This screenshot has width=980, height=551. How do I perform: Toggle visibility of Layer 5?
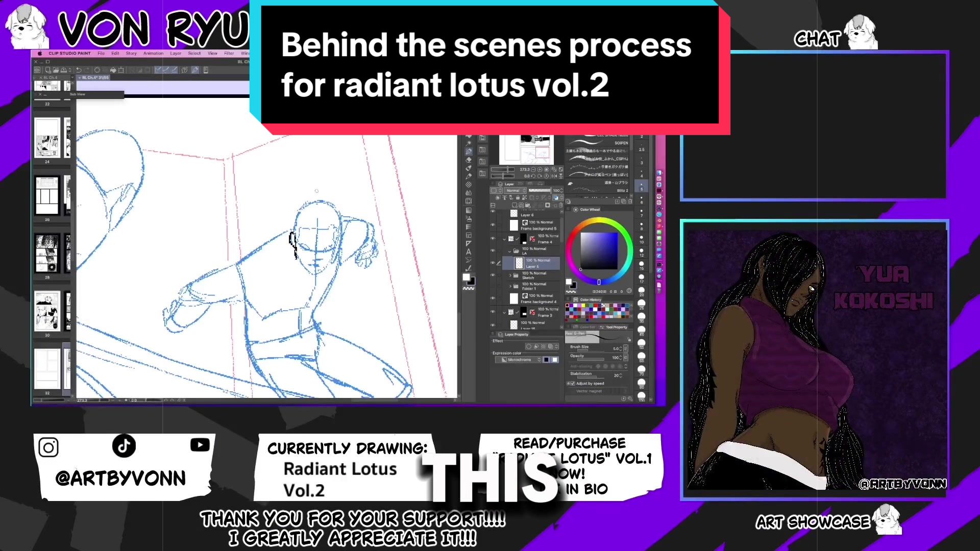[493, 263]
